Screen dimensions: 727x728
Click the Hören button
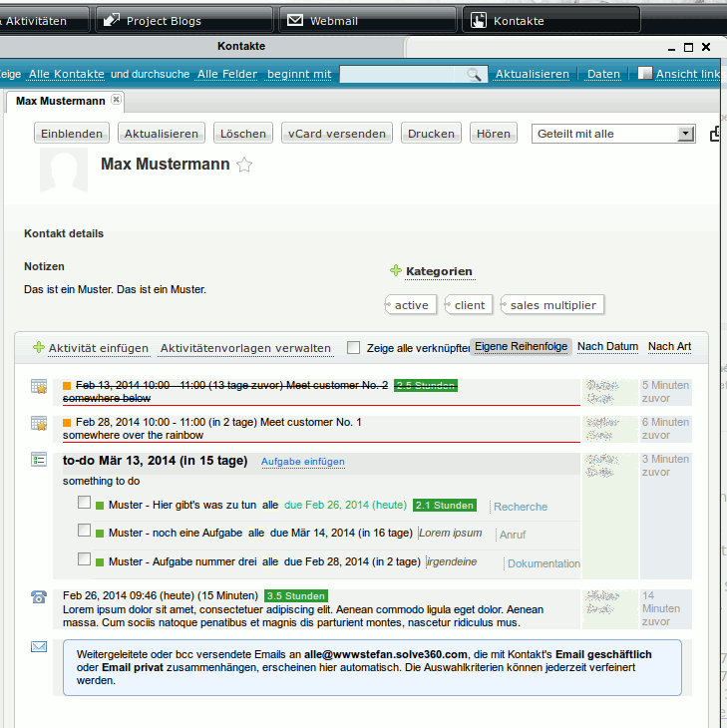click(x=493, y=134)
